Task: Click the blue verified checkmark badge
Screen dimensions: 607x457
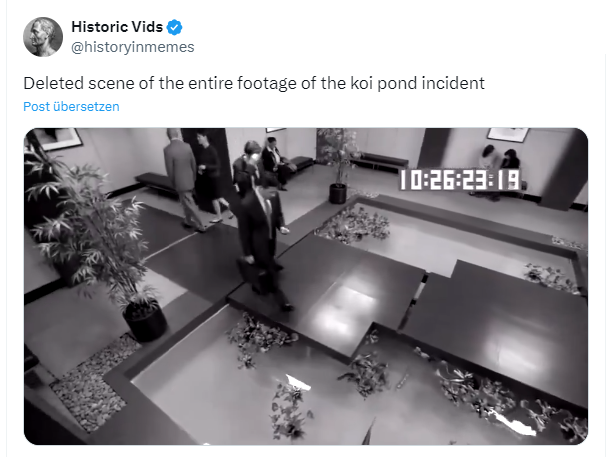Action: tap(175, 27)
